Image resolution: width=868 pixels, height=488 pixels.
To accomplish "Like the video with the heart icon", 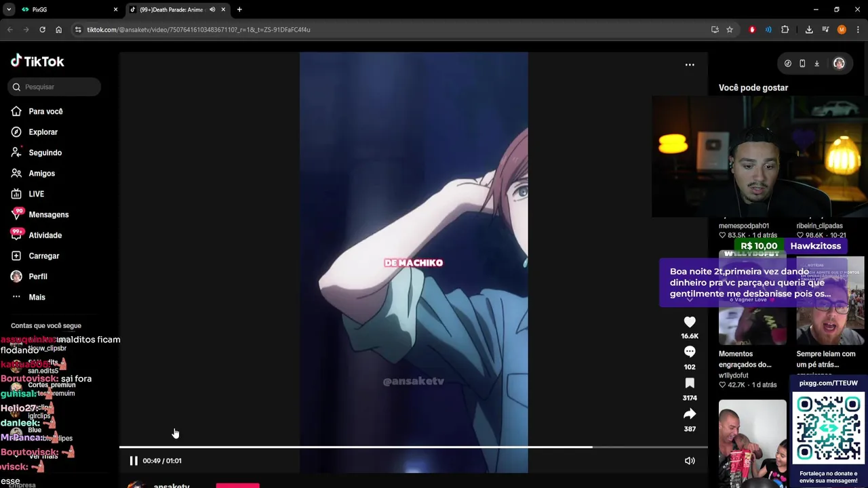I will [690, 322].
